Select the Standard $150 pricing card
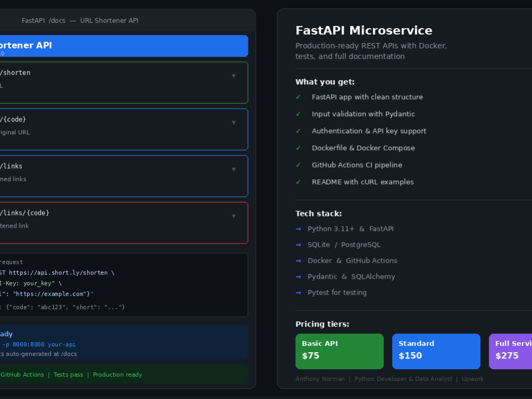The image size is (532, 399). tap(436, 351)
